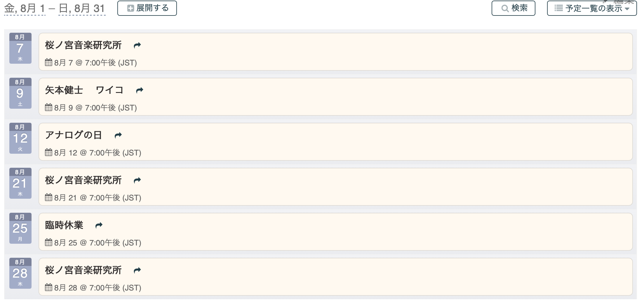Click share arrow beside アナログの日
This screenshot has width=644, height=301.
(x=118, y=135)
